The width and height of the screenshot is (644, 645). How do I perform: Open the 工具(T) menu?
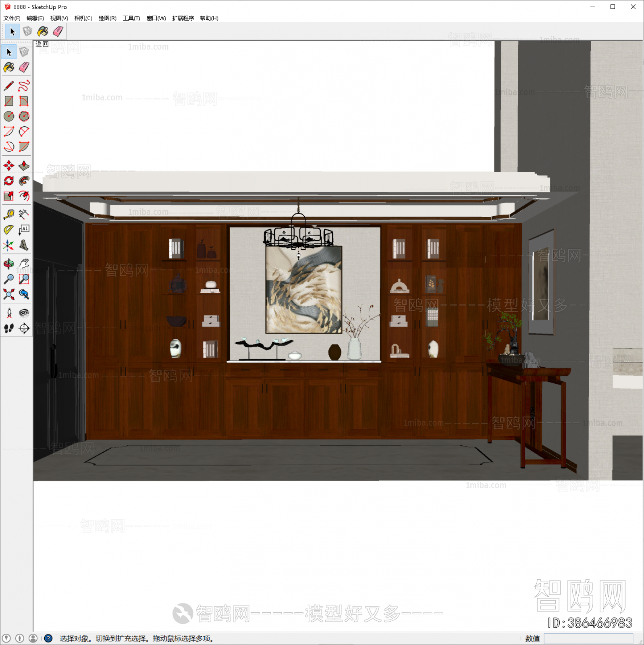point(131,18)
